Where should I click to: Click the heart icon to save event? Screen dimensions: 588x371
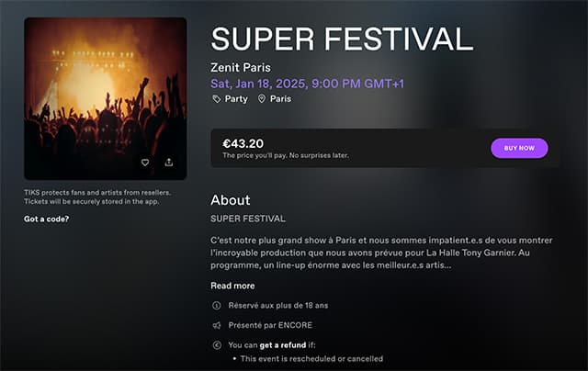pos(145,163)
